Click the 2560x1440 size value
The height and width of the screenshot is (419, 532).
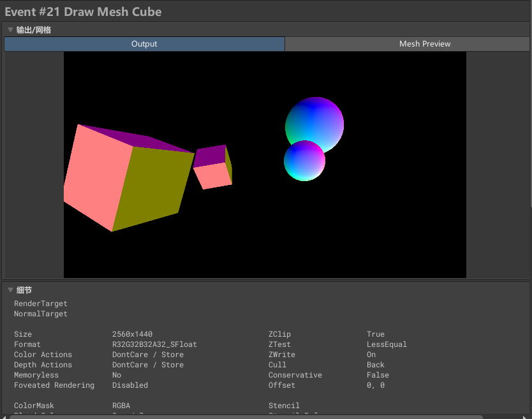[x=132, y=334]
